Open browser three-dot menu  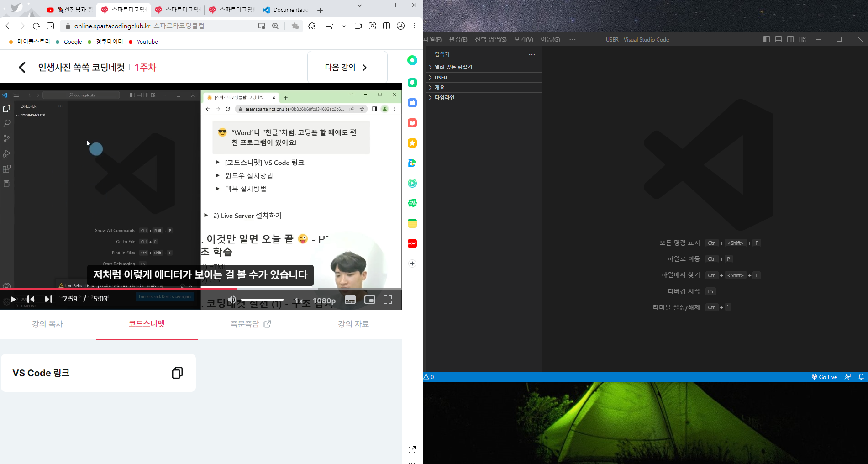(415, 26)
